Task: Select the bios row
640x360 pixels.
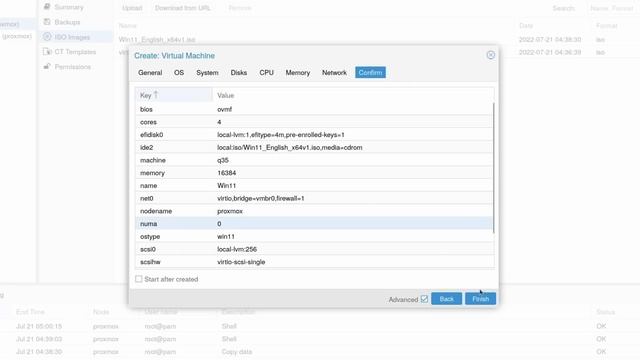Action: point(313,109)
